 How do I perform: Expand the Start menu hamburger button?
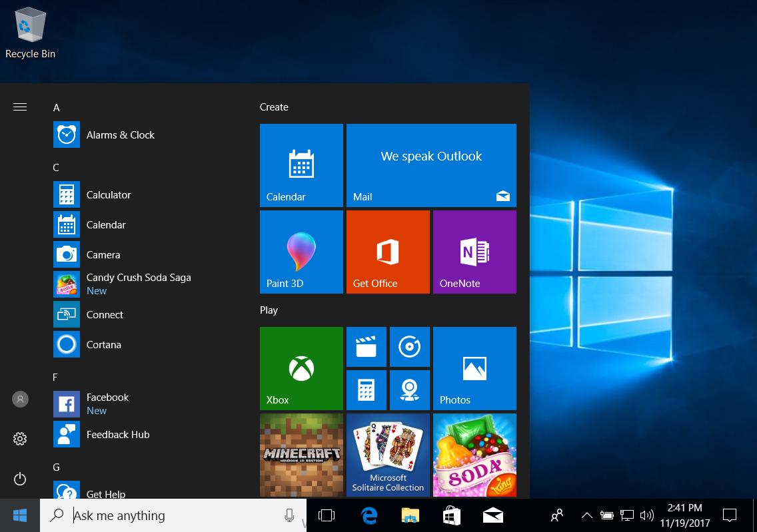pyautogui.click(x=20, y=107)
